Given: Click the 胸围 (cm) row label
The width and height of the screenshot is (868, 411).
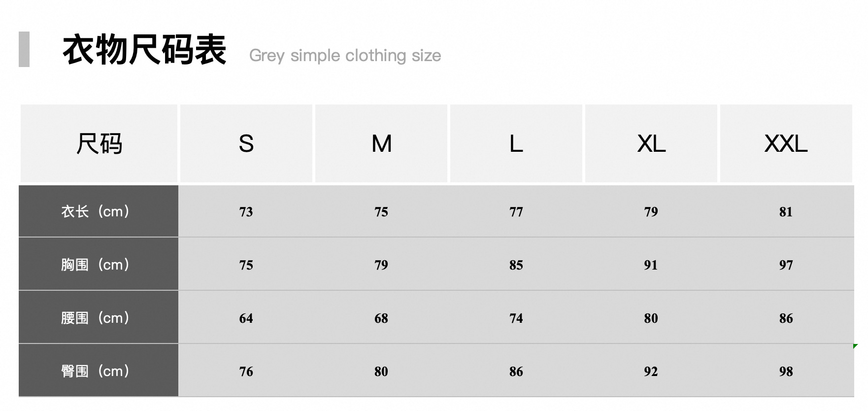Looking at the screenshot, I should click(x=96, y=265).
